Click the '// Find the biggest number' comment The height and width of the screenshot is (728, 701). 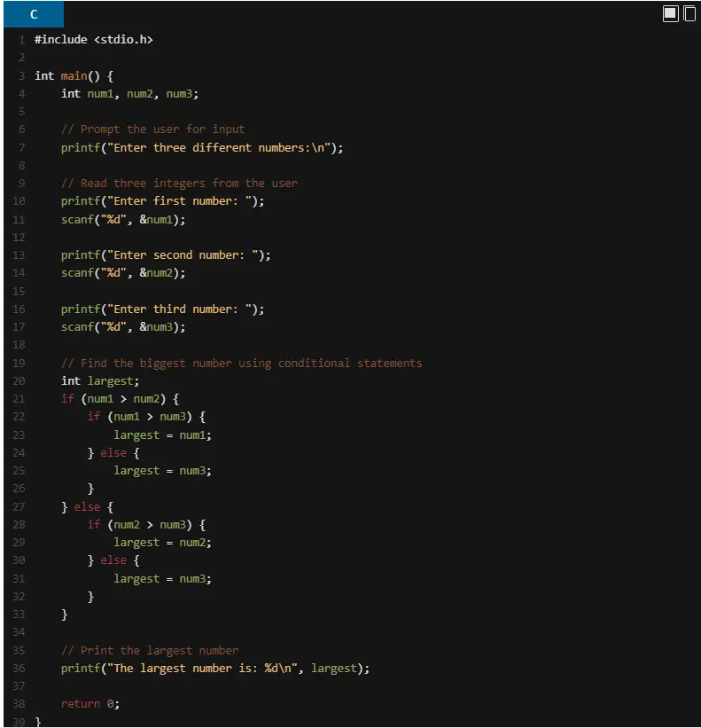pos(242,363)
